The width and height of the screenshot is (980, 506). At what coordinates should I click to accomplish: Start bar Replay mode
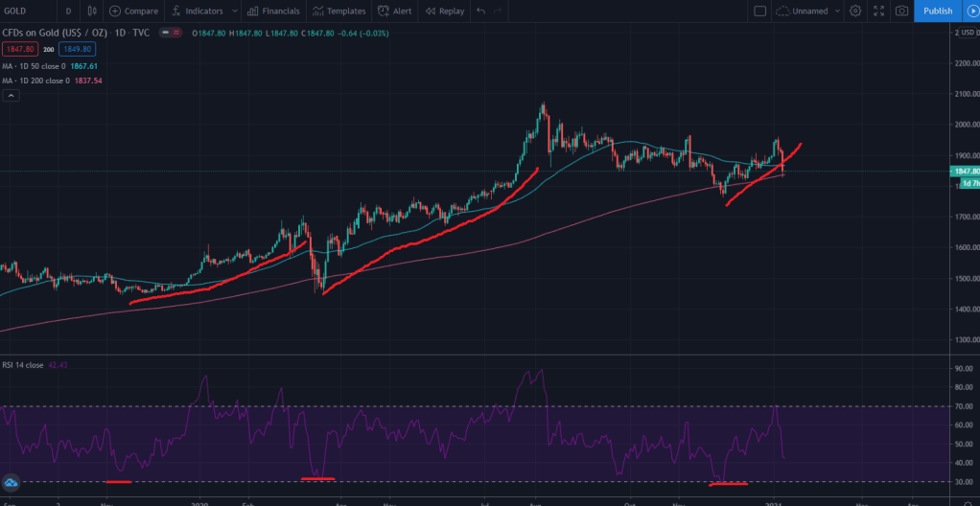(x=444, y=11)
